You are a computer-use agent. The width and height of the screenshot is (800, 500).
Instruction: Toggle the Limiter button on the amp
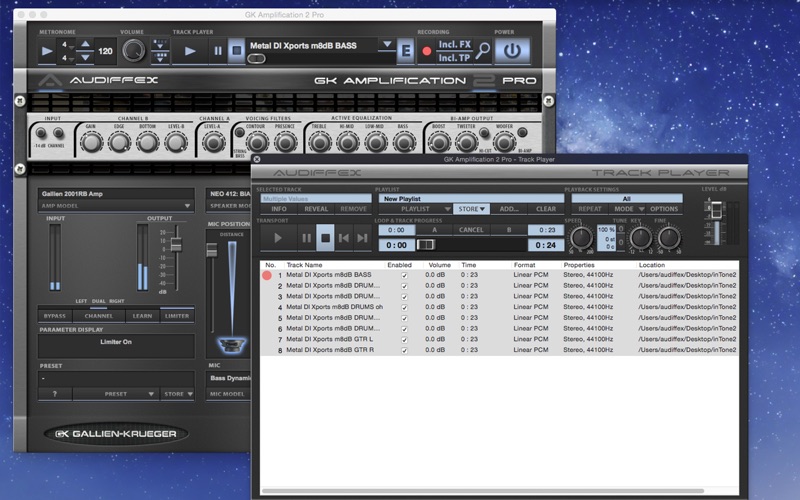pyautogui.click(x=178, y=315)
